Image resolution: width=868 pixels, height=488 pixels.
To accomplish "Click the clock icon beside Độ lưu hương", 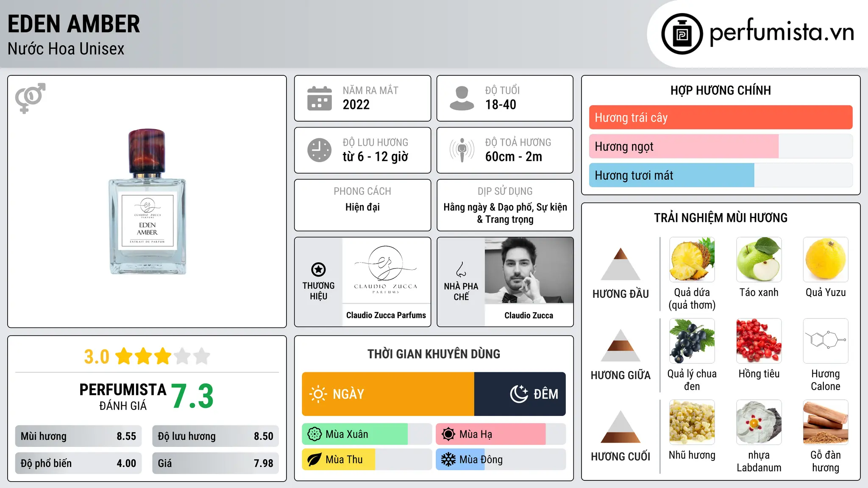I will point(320,150).
